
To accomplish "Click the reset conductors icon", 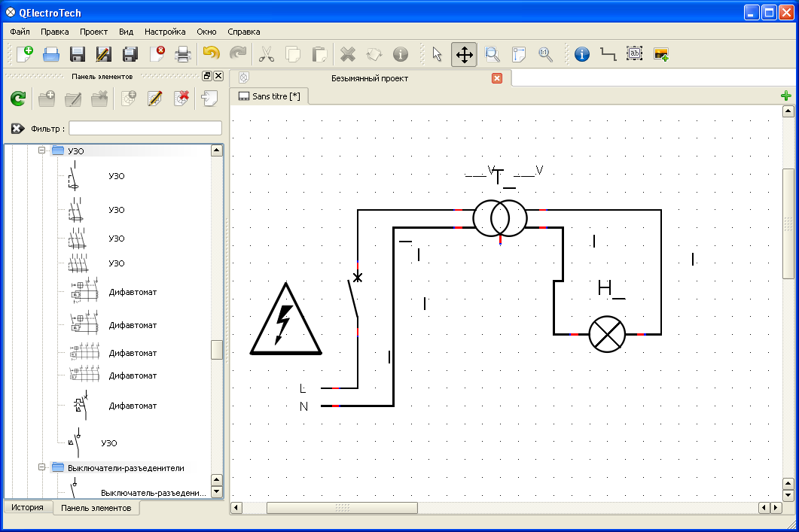I will tap(608, 54).
